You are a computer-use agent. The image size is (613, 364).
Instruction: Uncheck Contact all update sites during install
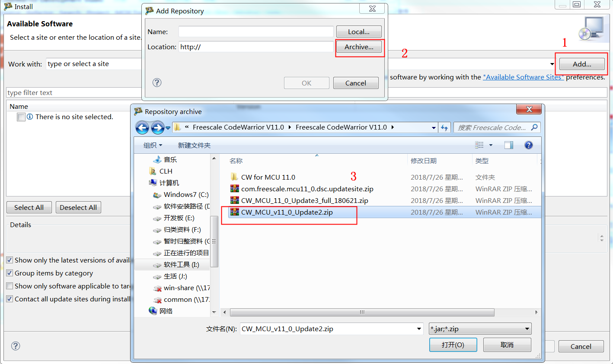coord(9,299)
